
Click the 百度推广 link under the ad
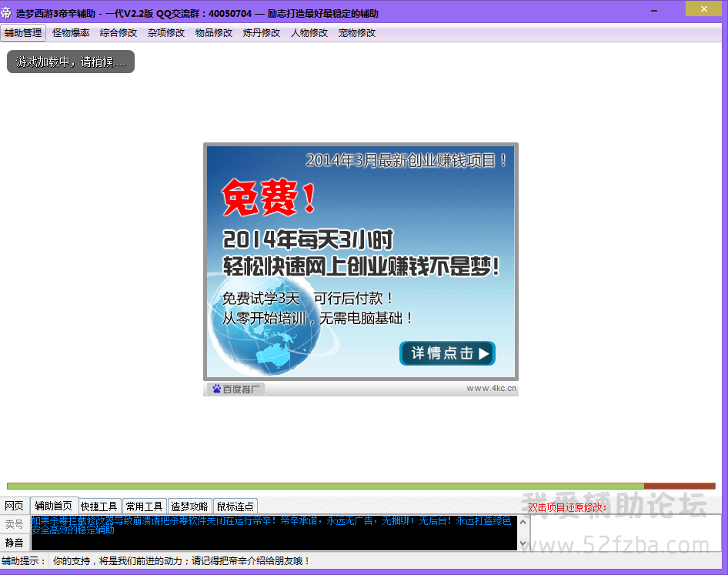coord(235,389)
